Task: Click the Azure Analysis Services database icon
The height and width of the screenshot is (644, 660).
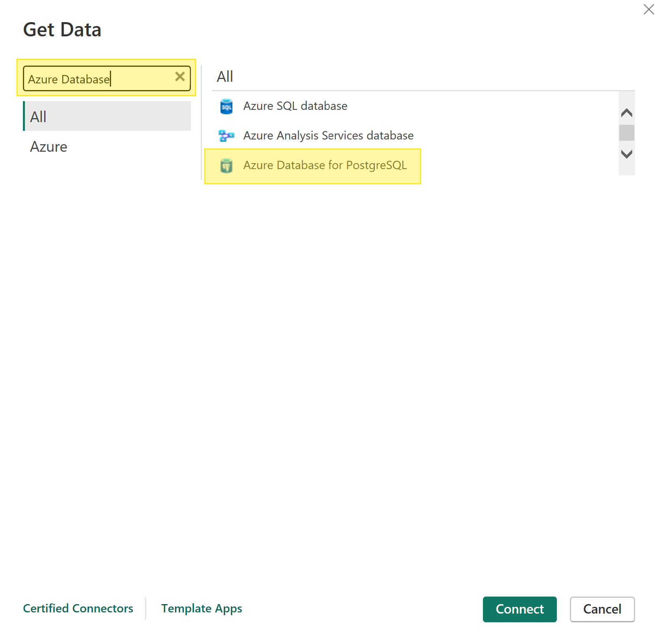Action: tap(226, 136)
